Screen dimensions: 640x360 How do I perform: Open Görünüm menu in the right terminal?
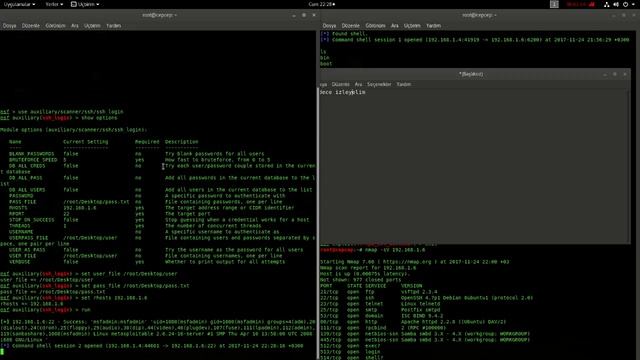(375, 25)
